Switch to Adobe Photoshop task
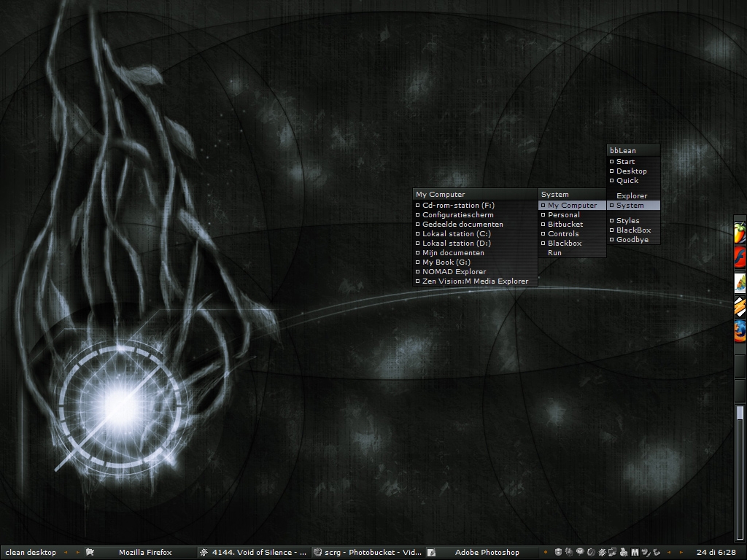 coord(481,553)
